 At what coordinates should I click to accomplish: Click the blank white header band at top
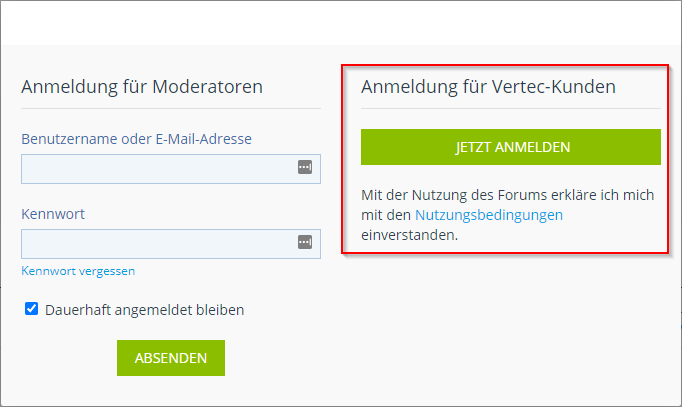pos(340,22)
